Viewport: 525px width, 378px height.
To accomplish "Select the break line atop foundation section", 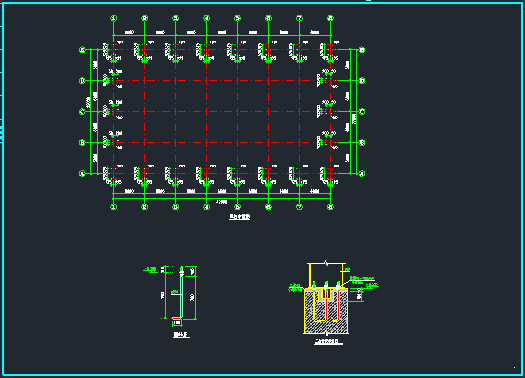I will tap(326, 263).
